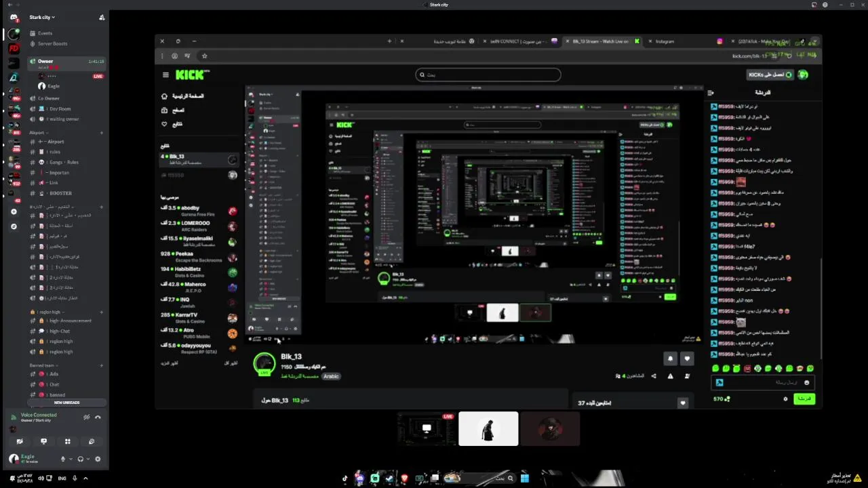The width and height of the screenshot is (868, 488).
Task: Open soundboard button
Action: (92, 441)
